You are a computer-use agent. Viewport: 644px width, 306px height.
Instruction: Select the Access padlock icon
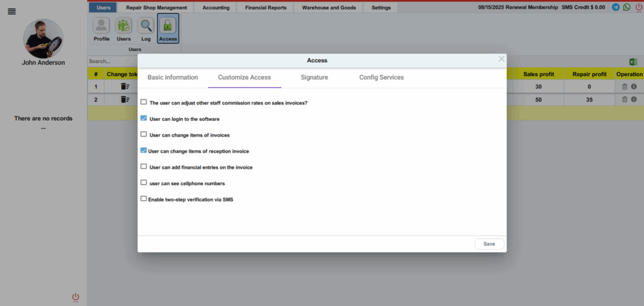click(168, 29)
